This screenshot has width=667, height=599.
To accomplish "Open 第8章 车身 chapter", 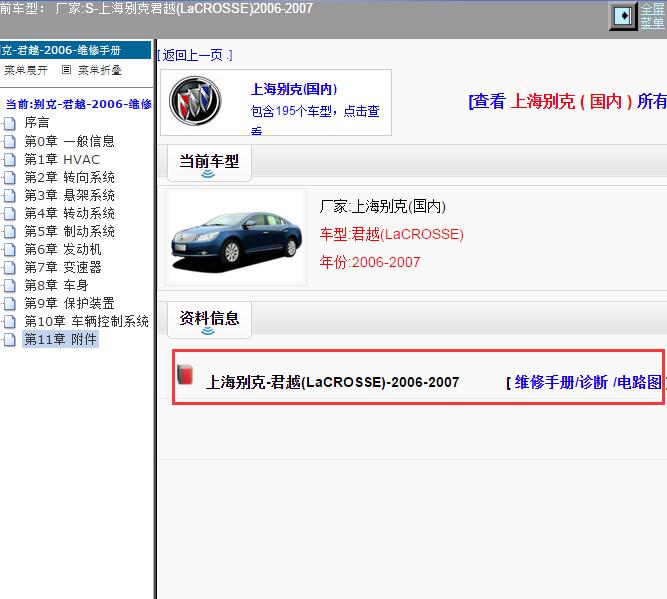I will (x=56, y=285).
